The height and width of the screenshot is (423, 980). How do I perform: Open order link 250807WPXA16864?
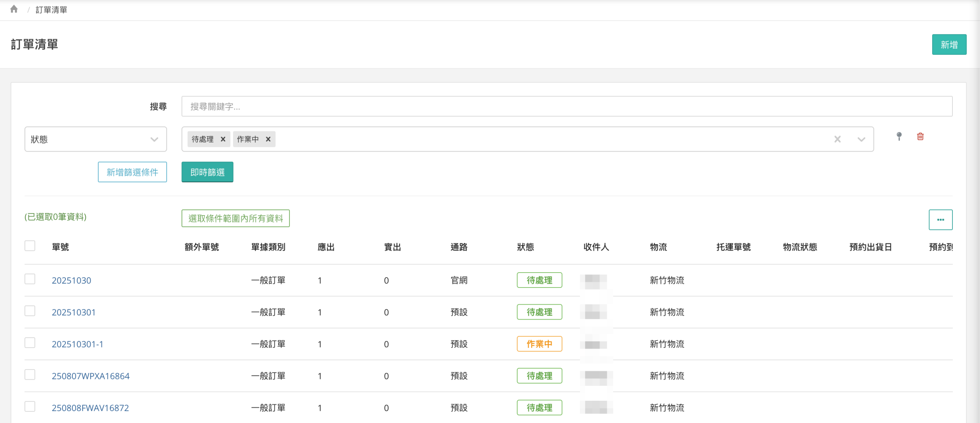point(91,376)
